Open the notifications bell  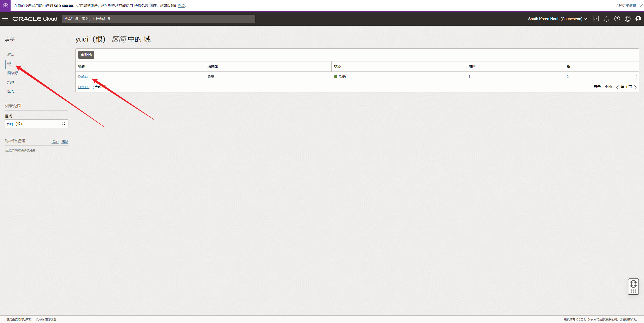tap(606, 19)
